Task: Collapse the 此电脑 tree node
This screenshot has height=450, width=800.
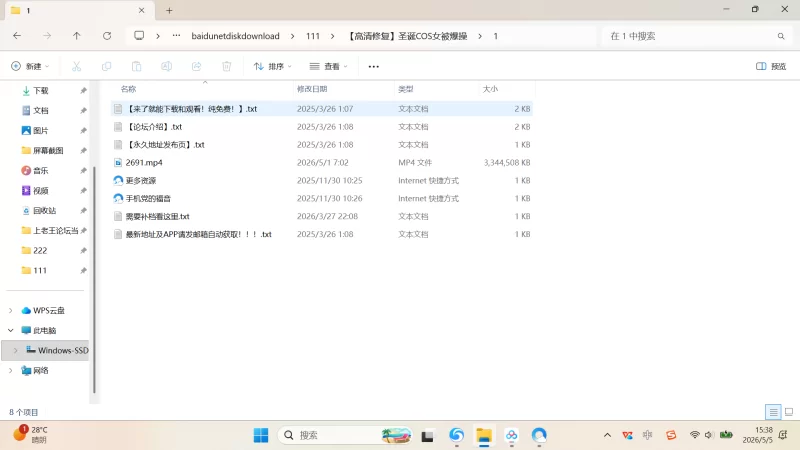Action: click(x=11, y=330)
